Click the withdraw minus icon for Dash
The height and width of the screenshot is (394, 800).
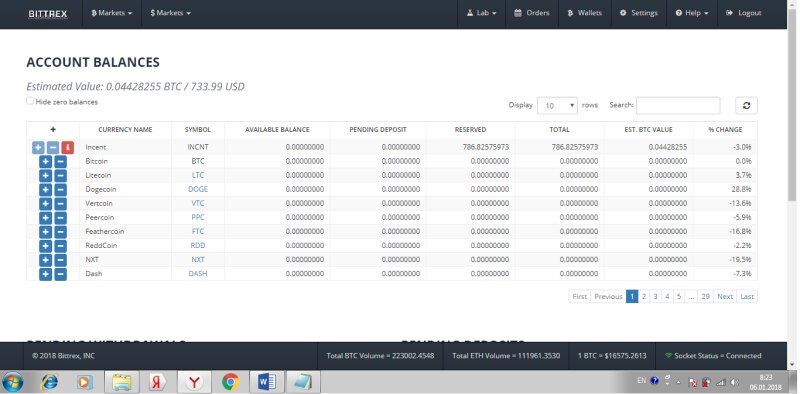pyautogui.click(x=60, y=274)
